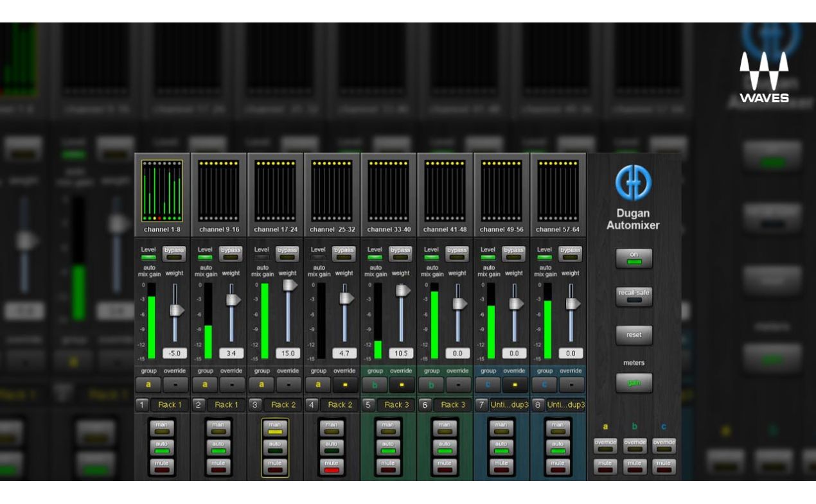This screenshot has width=816, height=504.
Task: Toggle the recall-safe button
Action: 634,297
